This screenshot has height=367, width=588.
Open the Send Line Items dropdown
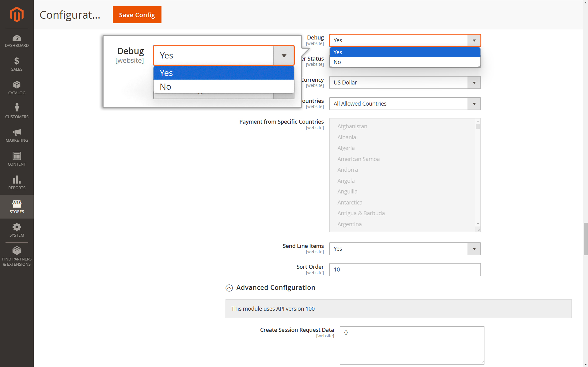click(x=405, y=249)
